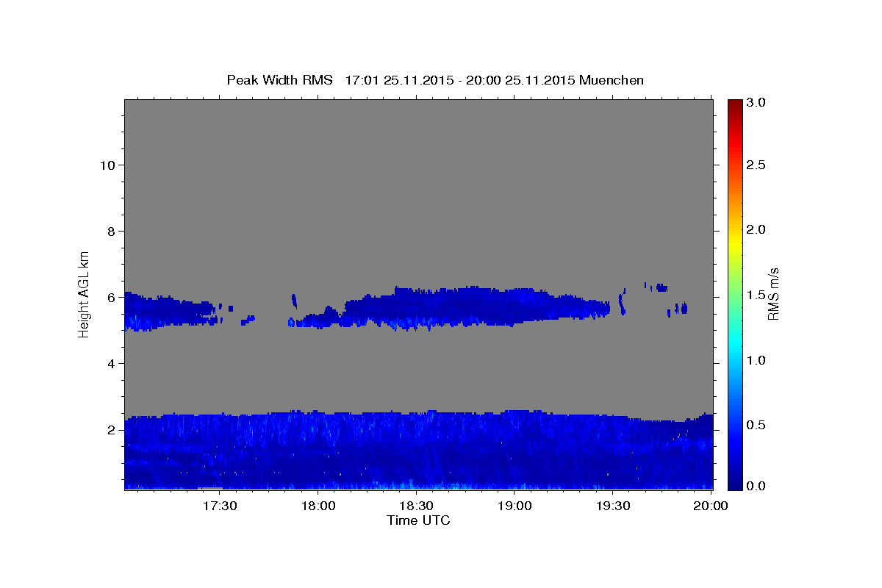Click the height label '4'
This screenshot has width=882, height=588.
coord(110,364)
